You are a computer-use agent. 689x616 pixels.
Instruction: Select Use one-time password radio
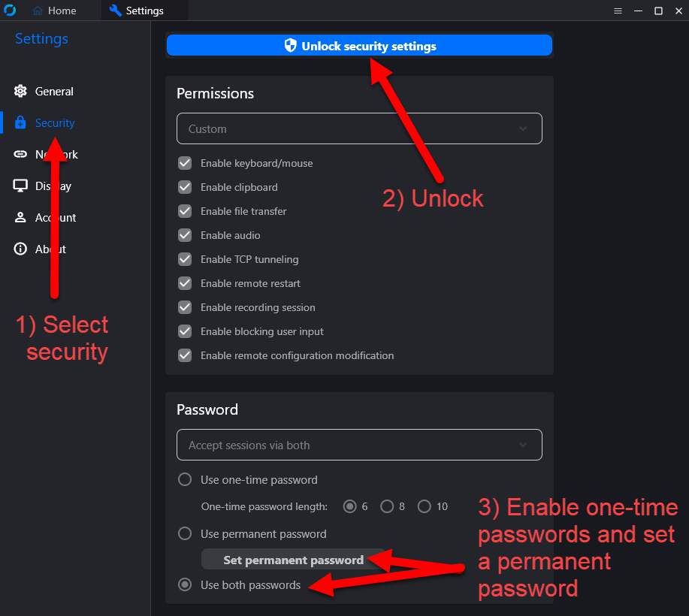click(185, 480)
